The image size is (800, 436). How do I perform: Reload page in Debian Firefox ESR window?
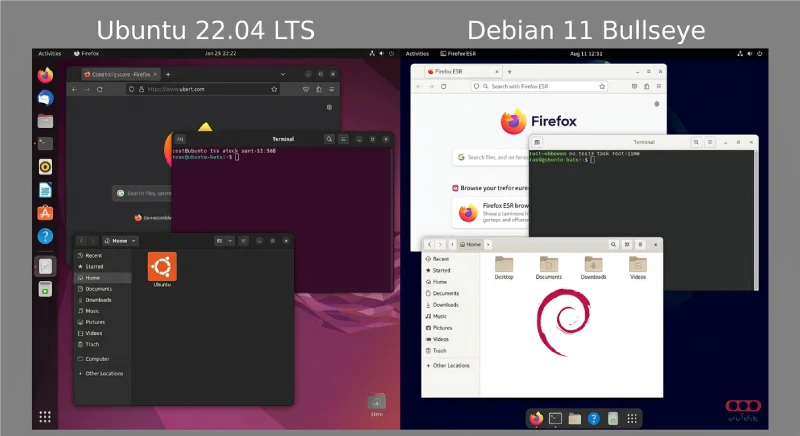(x=443, y=87)
